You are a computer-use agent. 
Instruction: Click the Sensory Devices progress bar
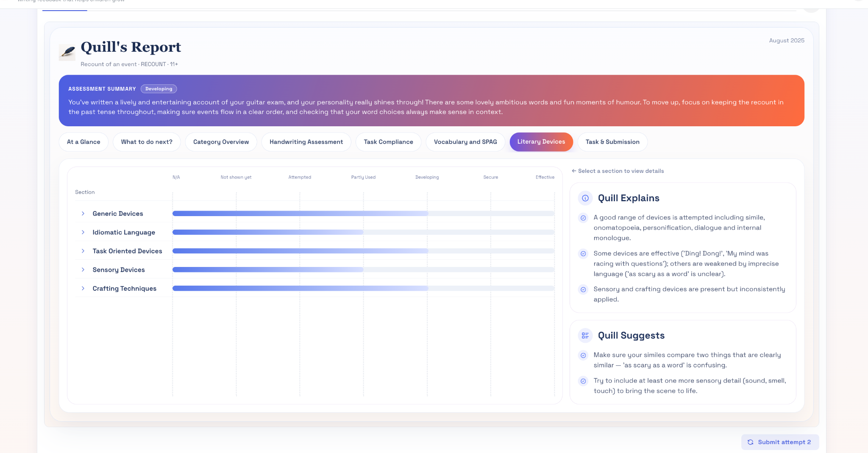coord(363,270)
